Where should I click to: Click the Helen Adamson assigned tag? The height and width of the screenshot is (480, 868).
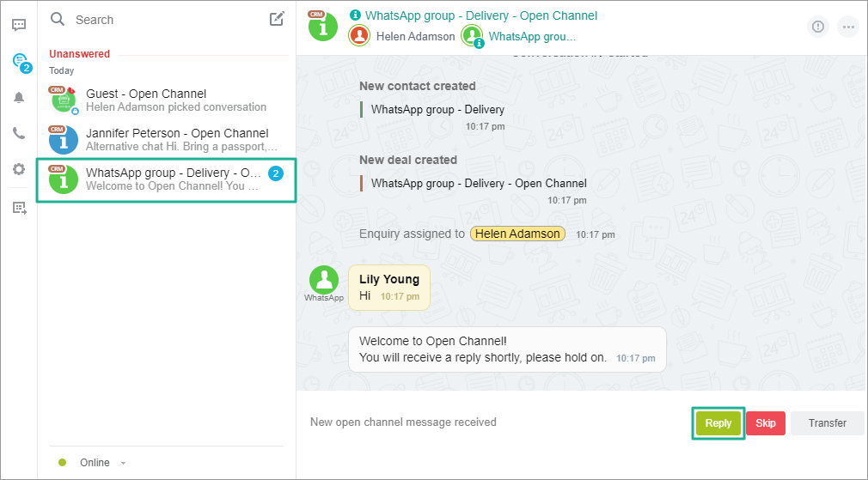(x=517, y=234)
